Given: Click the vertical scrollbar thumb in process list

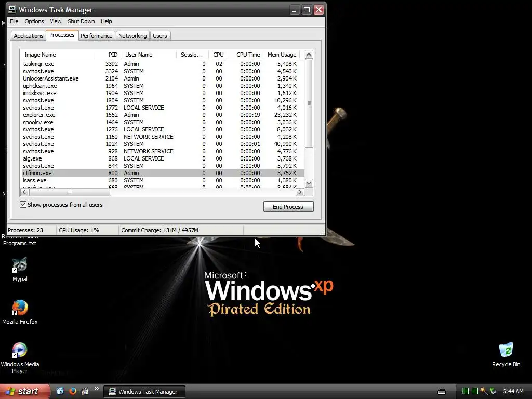Looking at the screenshot, I should point(309,103).
